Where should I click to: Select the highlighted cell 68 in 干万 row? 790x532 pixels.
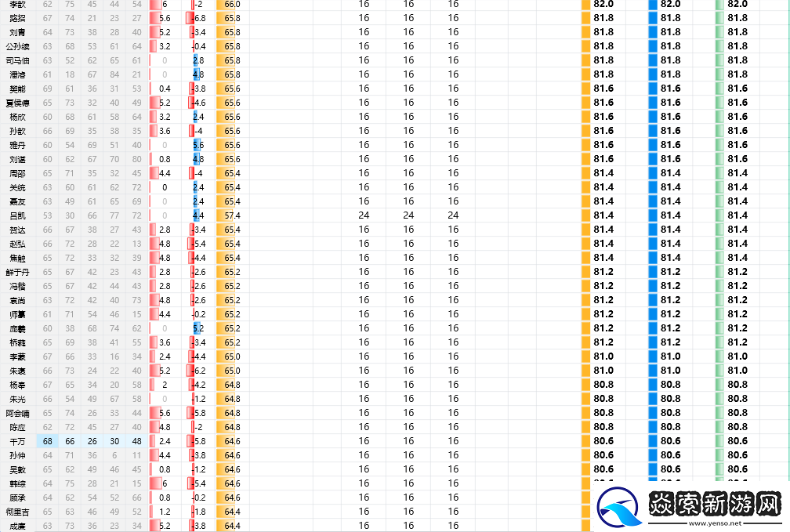click(48, 441)
